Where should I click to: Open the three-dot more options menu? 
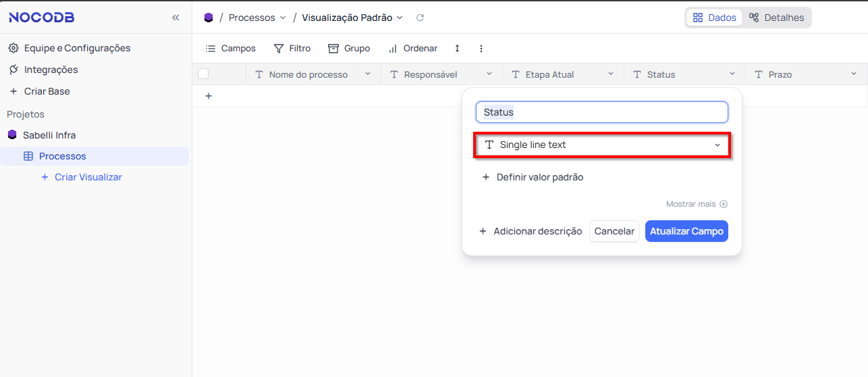pos(481,49)
